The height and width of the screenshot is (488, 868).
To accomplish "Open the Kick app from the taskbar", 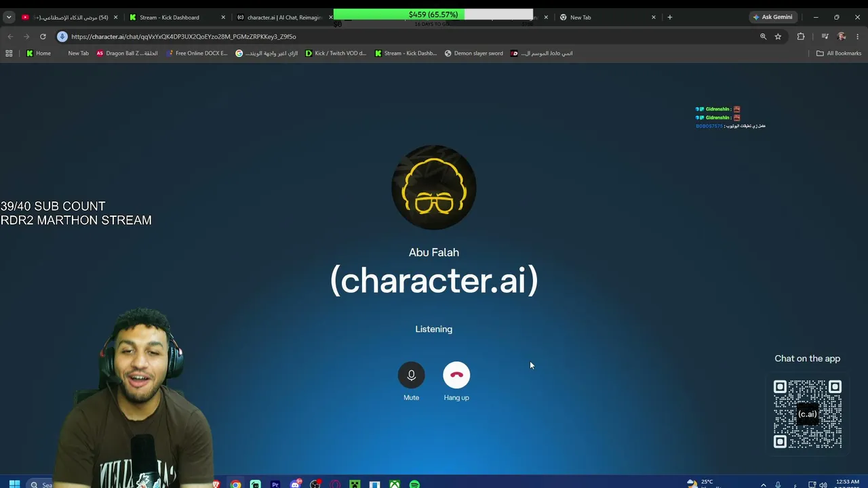I will coord(255,484).
